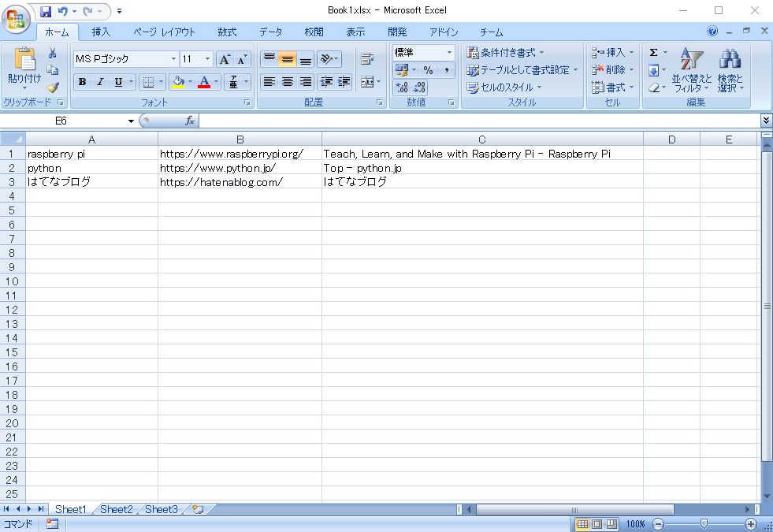The image size is (773, 532).
Task: Apply accounting currency format
Action: pyautogui.click(x=402, y=70)
